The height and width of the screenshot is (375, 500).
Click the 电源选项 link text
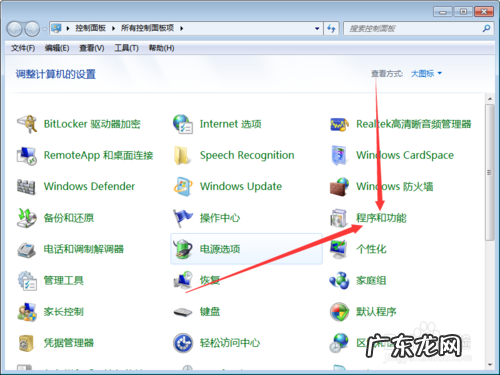tap(220, 249)
